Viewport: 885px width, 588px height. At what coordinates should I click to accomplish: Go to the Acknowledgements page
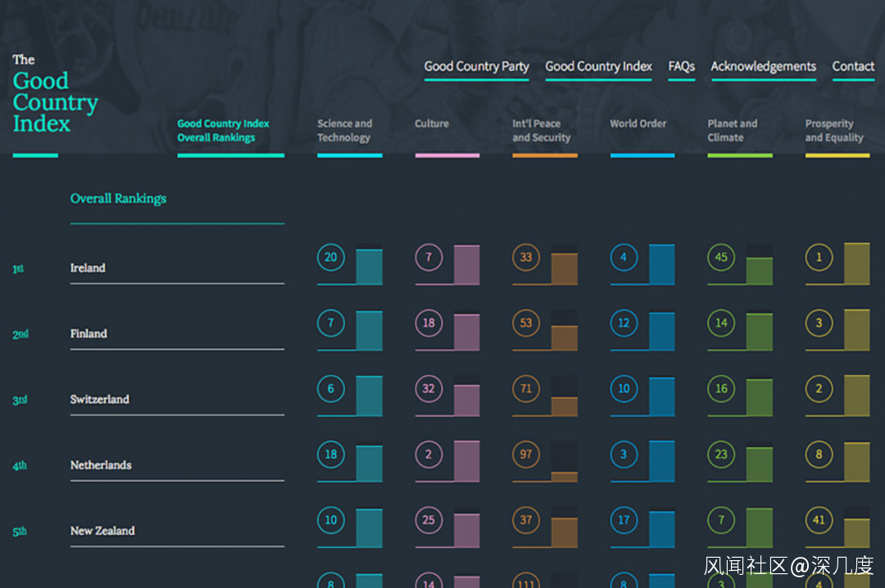click(x=763, y=66)
